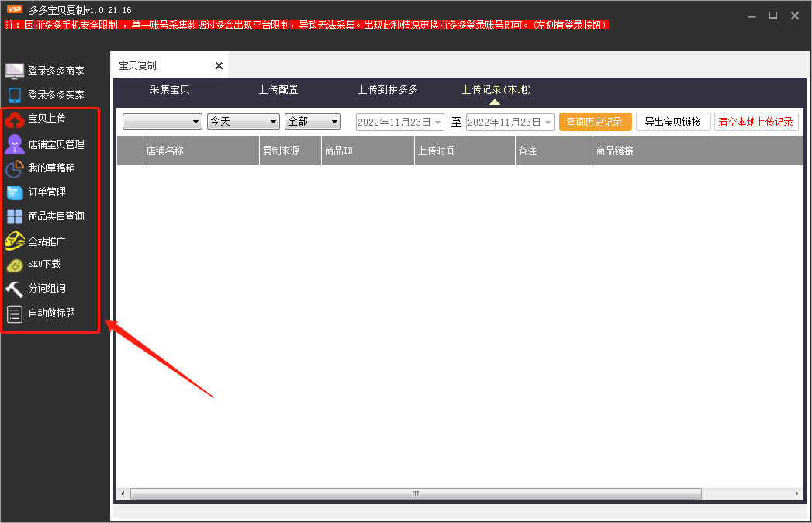Open the 全部 filter dropdown
812x523 pixels.
click(x=313, y=121)
